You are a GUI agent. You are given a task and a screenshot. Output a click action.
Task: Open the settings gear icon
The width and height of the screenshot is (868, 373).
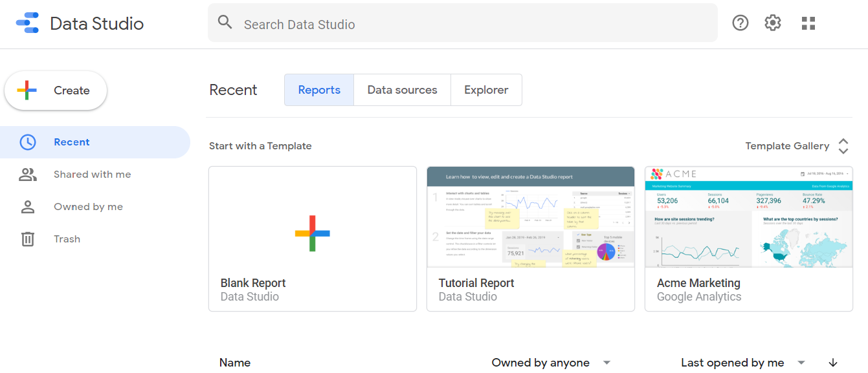[x=773, y=23]
